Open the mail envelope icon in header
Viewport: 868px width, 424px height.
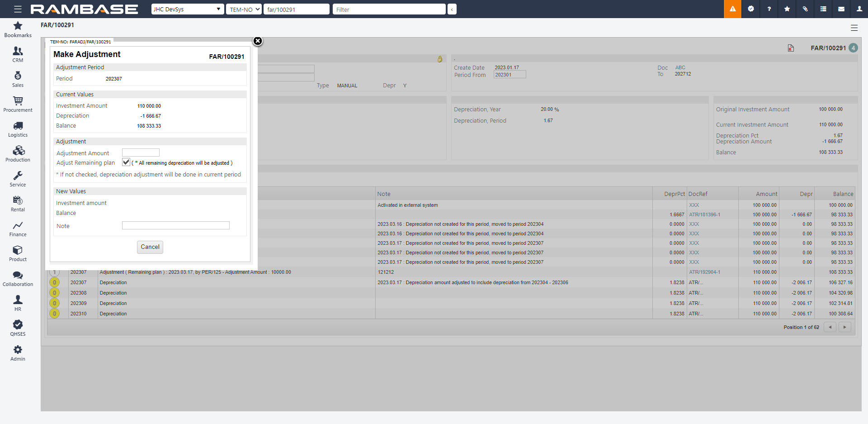click(841, 9)
